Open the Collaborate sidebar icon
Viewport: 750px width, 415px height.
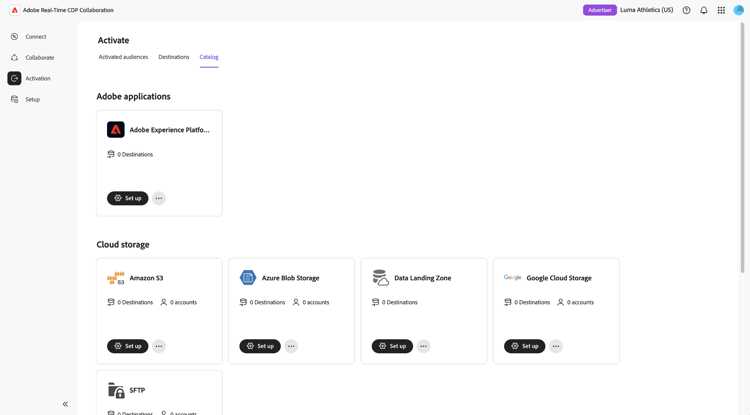coord(14,57)
